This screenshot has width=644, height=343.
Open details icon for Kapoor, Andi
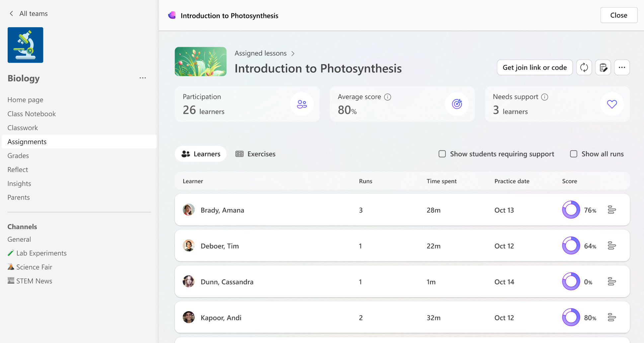[x=612, y=317]
